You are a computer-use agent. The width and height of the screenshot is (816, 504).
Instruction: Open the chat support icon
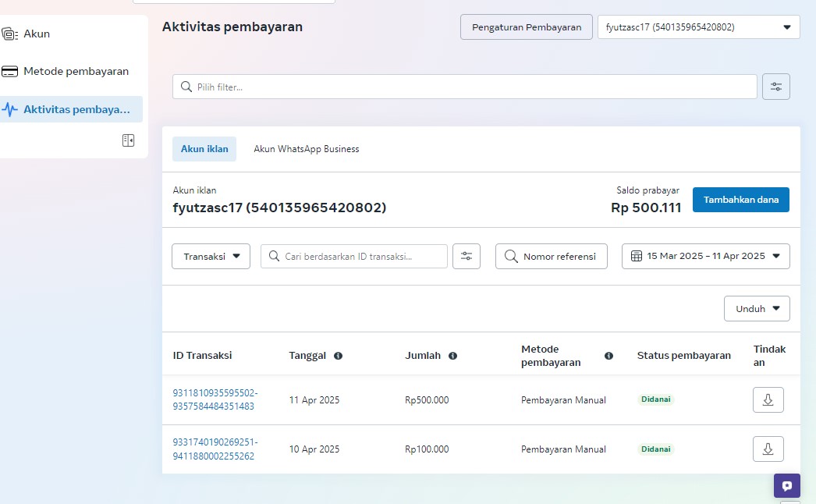point(786,485)
